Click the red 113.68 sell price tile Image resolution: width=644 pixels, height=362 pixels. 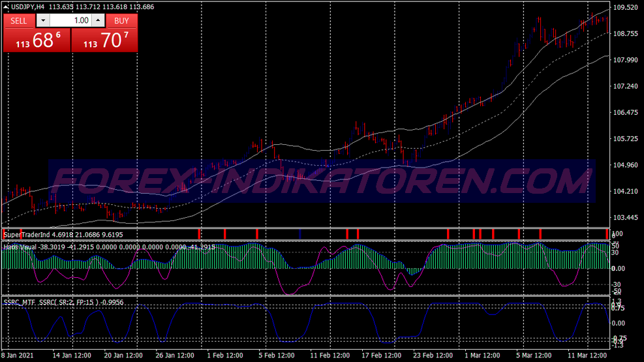pyautogui.click(x=37, y=40)
